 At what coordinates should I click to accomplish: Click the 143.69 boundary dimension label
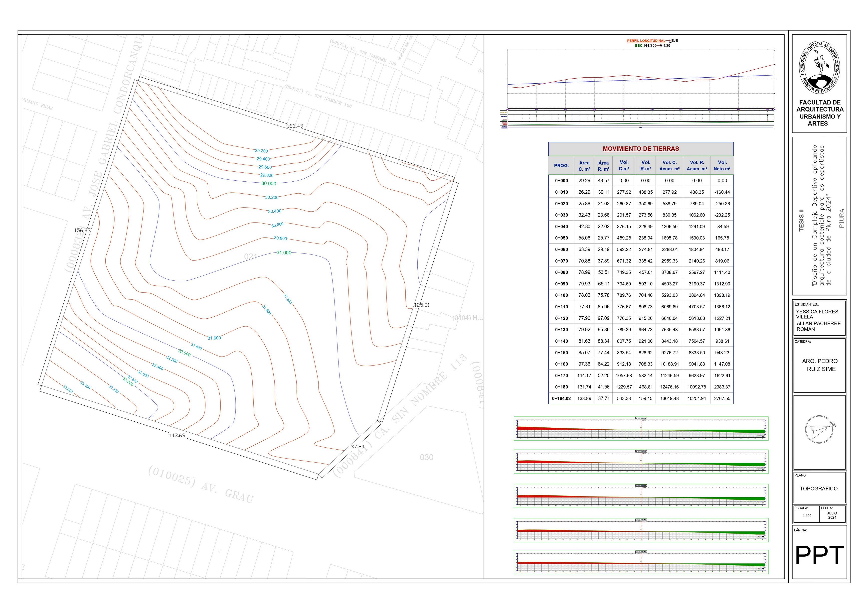pos(177,435)
